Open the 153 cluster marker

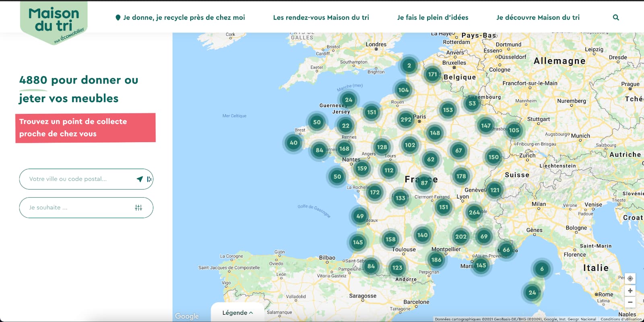448,110
